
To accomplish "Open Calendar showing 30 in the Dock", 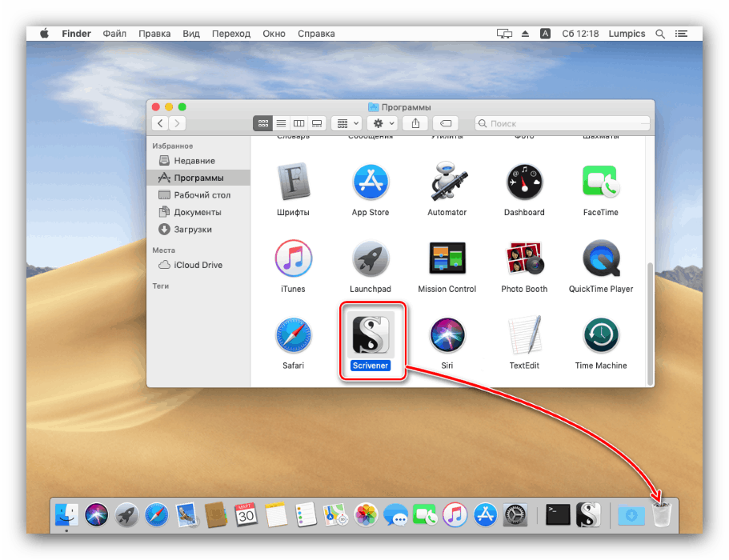I will pos(246,515).
